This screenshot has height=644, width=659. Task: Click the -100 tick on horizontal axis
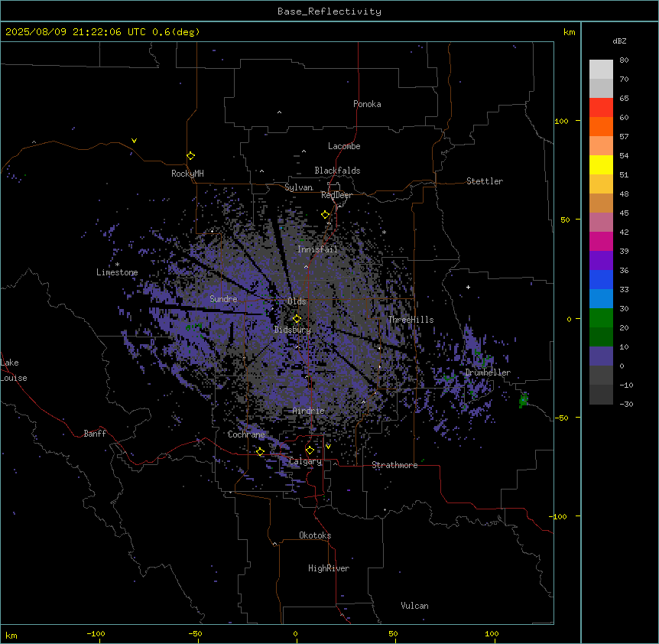(x=96, y=633)
